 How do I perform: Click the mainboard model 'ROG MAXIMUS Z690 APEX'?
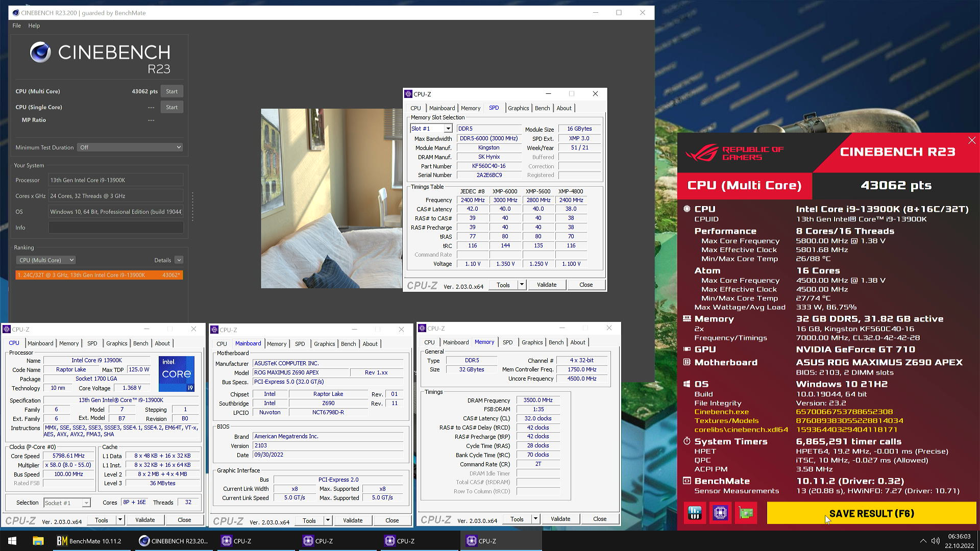click(301, 373)
